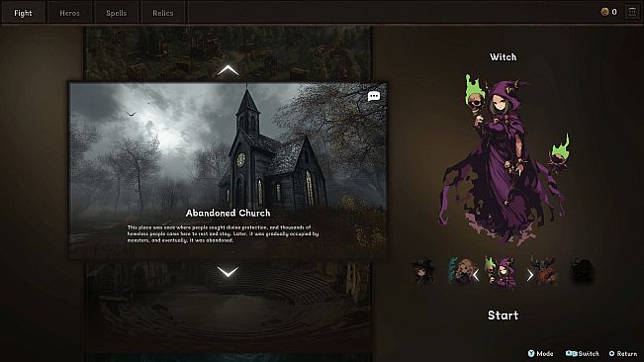Screen dimensions: 644x362
Task: Open the top-right column building icon
Action: point(632,12)
